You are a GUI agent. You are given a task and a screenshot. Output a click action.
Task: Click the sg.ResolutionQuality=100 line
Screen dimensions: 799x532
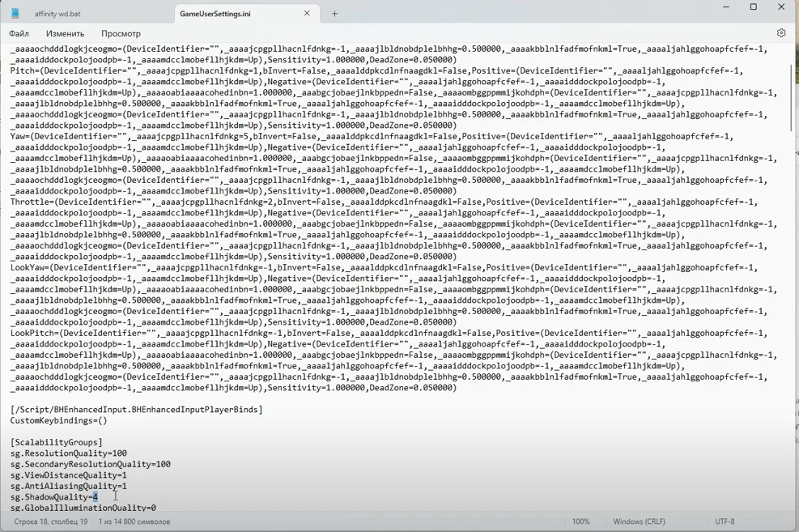click(x=69, y=453)
